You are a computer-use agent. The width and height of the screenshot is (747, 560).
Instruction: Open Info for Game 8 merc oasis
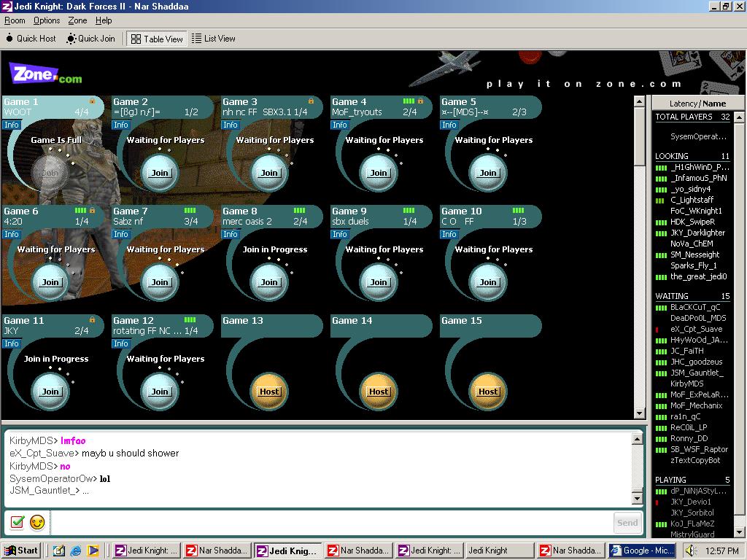pos(231,234)
